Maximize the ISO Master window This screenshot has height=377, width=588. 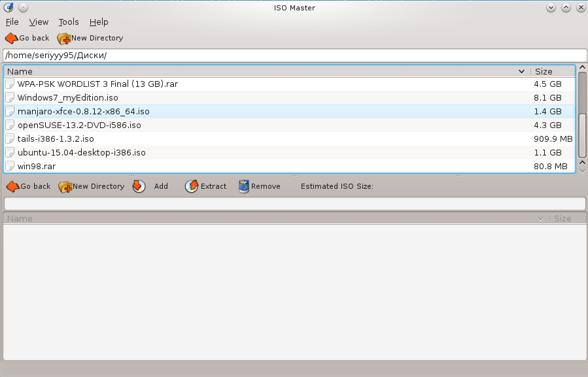(x=566, y=7)
